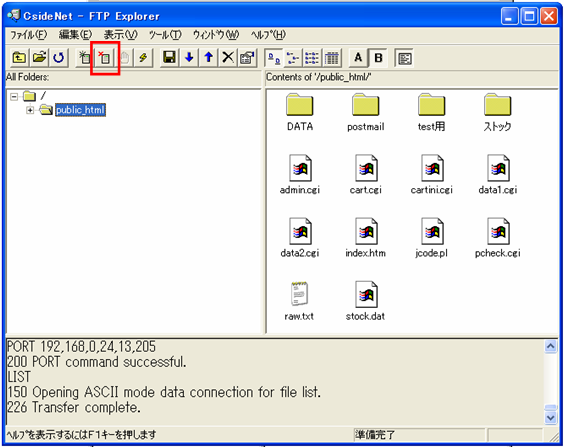Select the postmail folder
The height and width of the screenshot is (448, 565).
pyautogui.click(x=365, y=112)
